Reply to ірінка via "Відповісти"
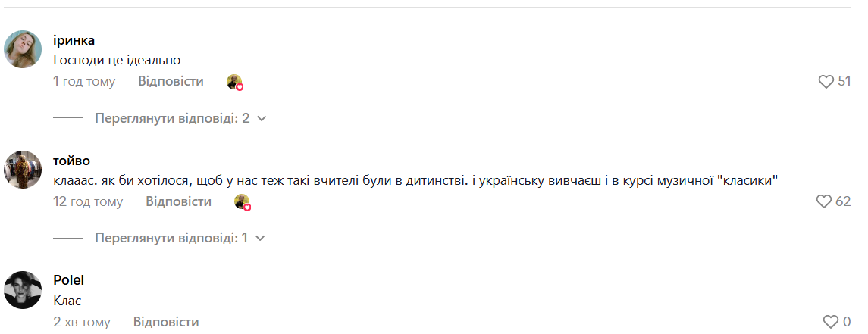 coord(171,81)
